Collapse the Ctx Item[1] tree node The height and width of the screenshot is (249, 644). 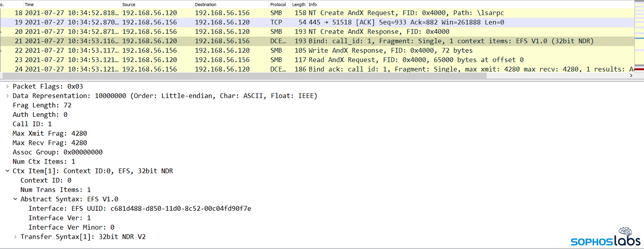pos(7,171)
